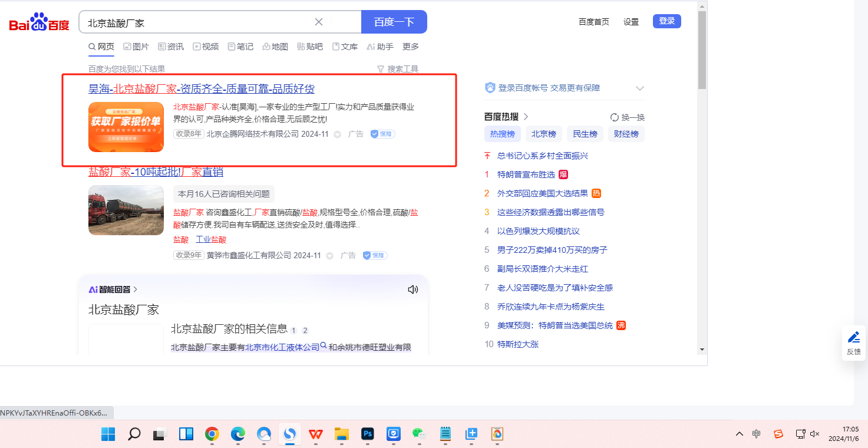Screen dimensions: 868x448
Task: Toggle the 中 Chinese input mode indicator
Action: tap(756, 434)
